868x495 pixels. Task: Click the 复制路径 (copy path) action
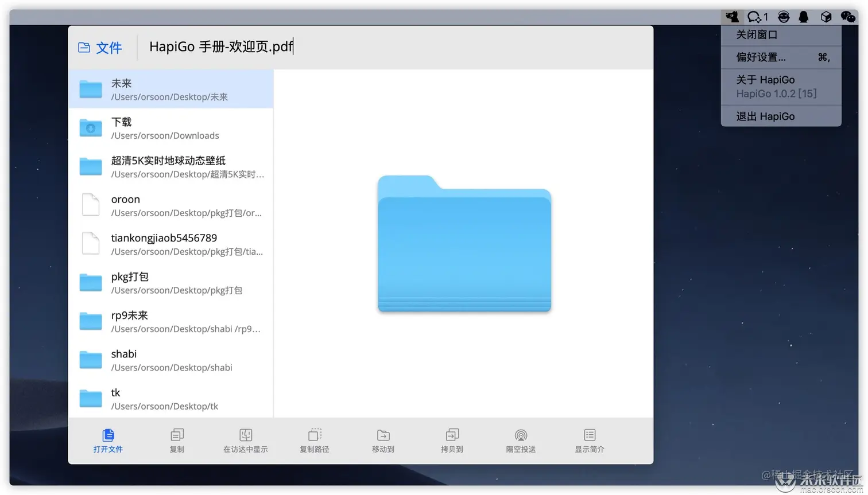point(315,441)
